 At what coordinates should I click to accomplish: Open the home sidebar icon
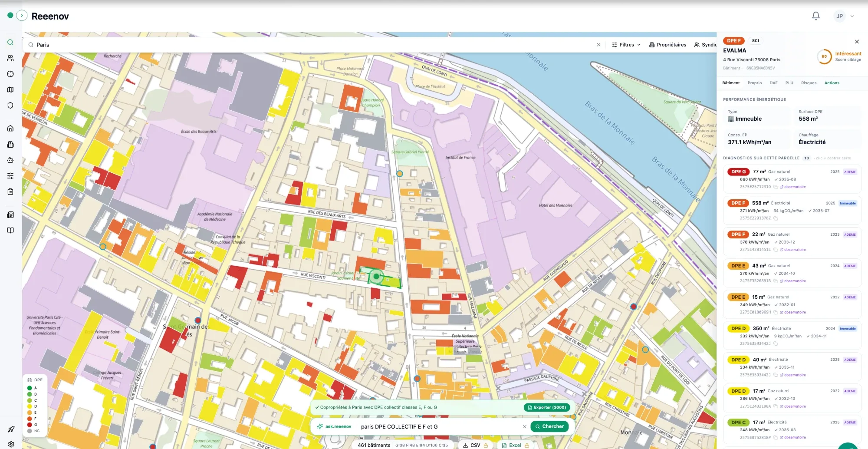[x=10, y=129]
